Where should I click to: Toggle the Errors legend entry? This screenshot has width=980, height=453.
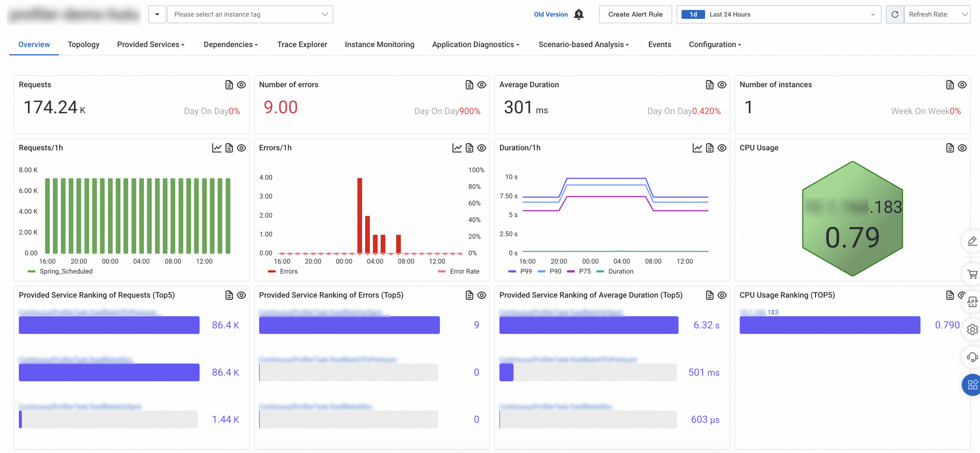(x=283, y=271)
